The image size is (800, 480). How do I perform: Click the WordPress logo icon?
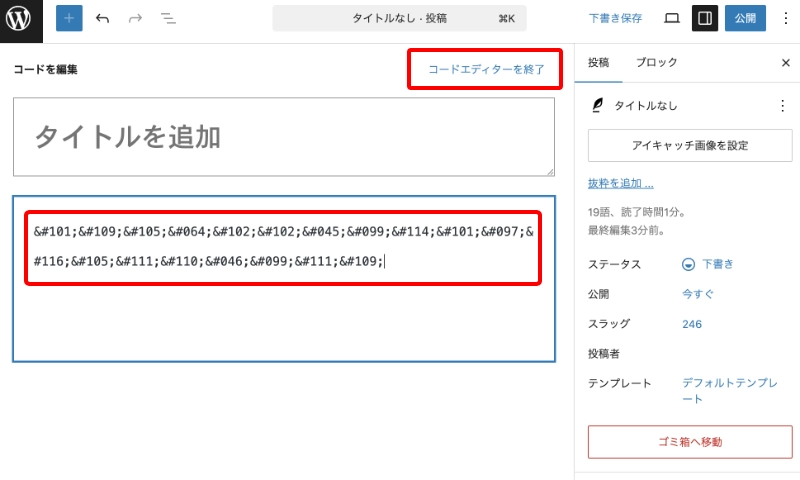pyautogui.click(x=21, y=19)
